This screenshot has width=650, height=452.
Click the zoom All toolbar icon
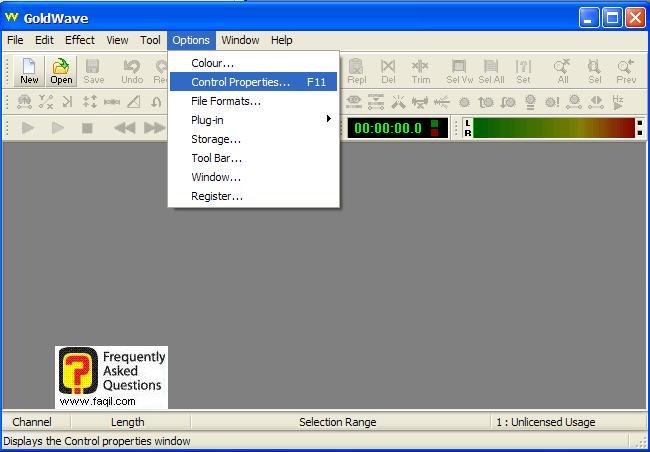[563, 71]
